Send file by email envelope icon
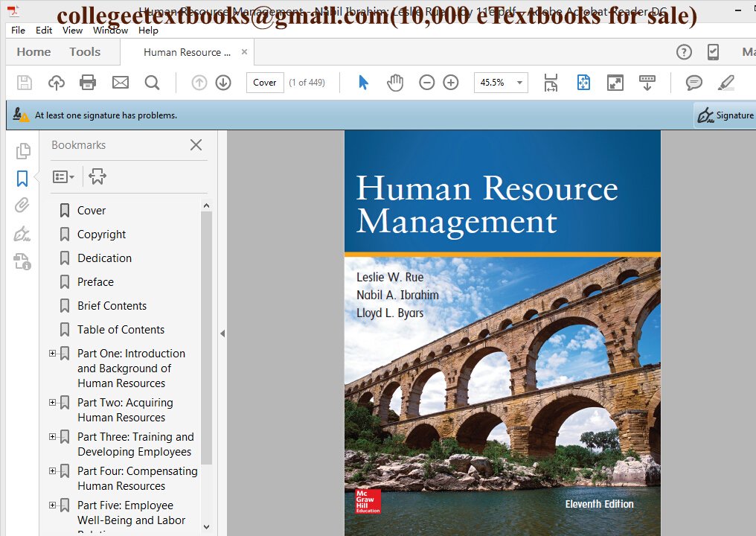The image size is (756, 536). [x=120, y=83]
